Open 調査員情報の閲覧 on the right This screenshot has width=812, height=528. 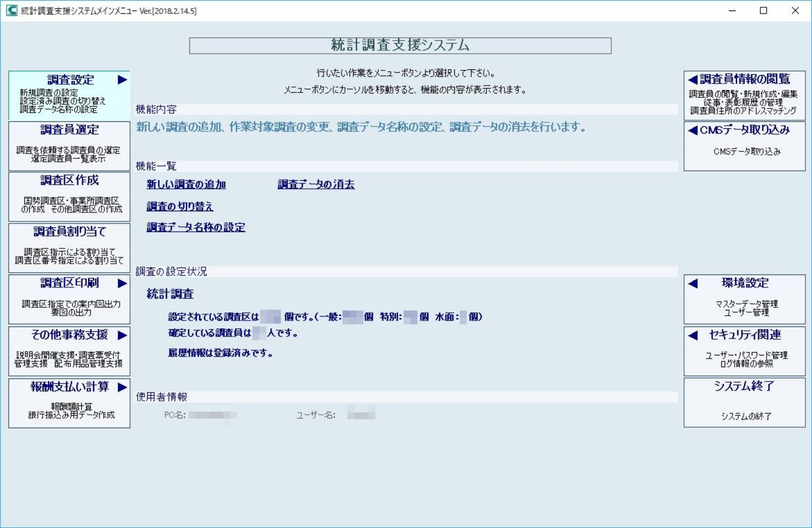pos(745,95)
